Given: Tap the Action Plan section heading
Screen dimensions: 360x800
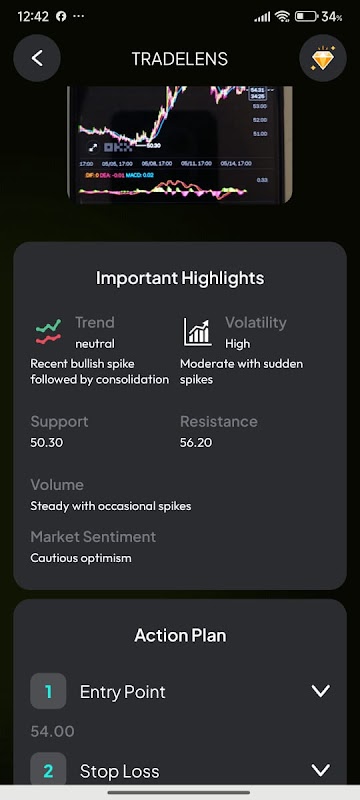Looking at the screenshot, I should pyautogui.click(x=180, y=636).
